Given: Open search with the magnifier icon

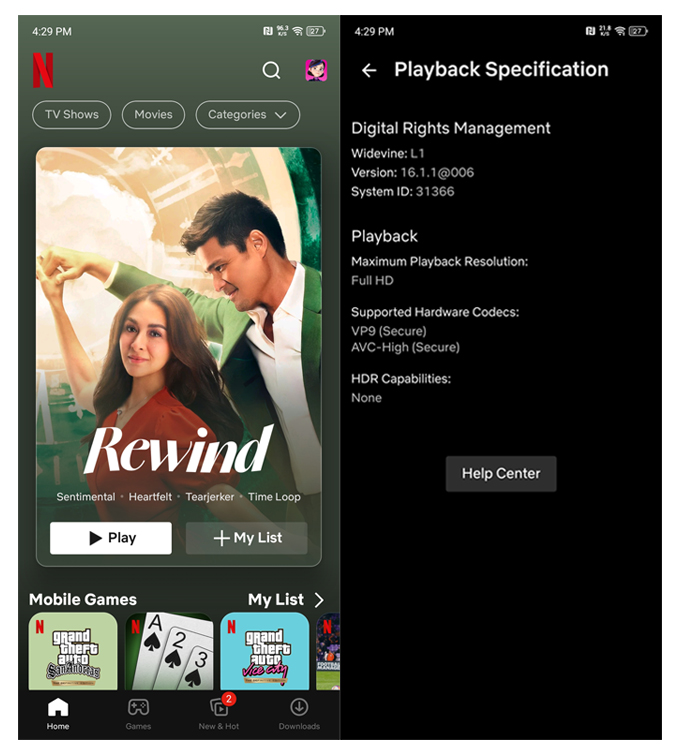Looking at the screenshot, I should pos(271,70).
